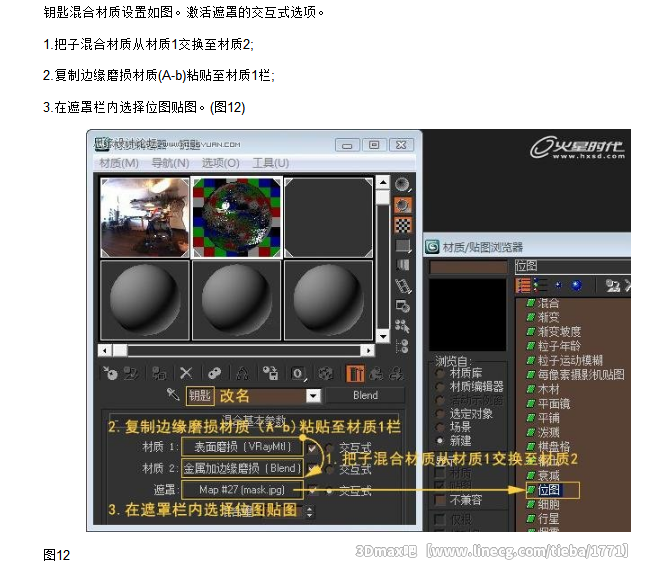The width and height of the screenshot is (668, 570).
Task: Open the 工具(U) menu
Action: (x=269, y=163)
